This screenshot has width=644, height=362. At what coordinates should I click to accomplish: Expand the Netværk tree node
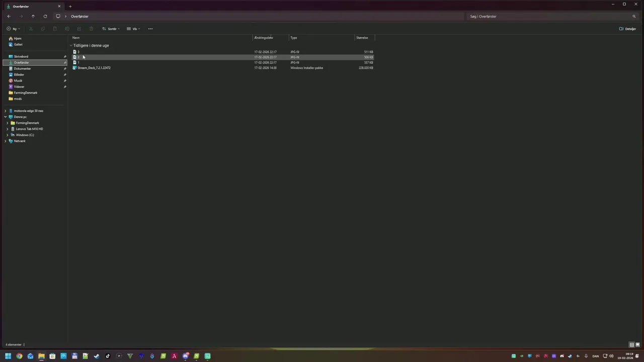(x=5, y=141)
